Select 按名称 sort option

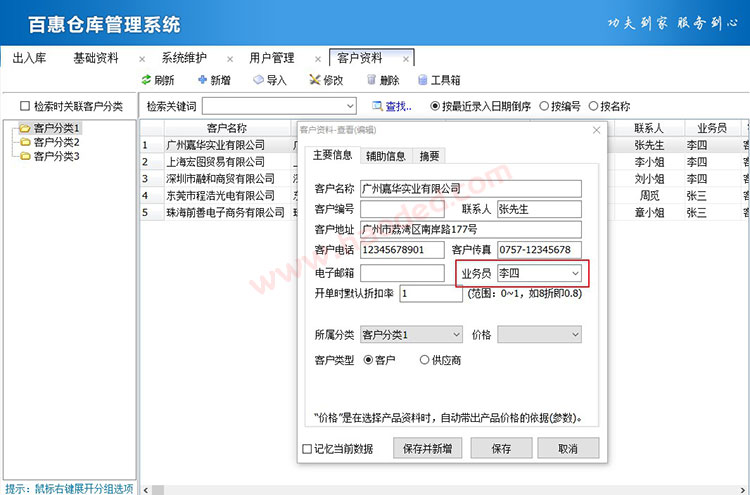pyautogui.click(x=594, y=106)
